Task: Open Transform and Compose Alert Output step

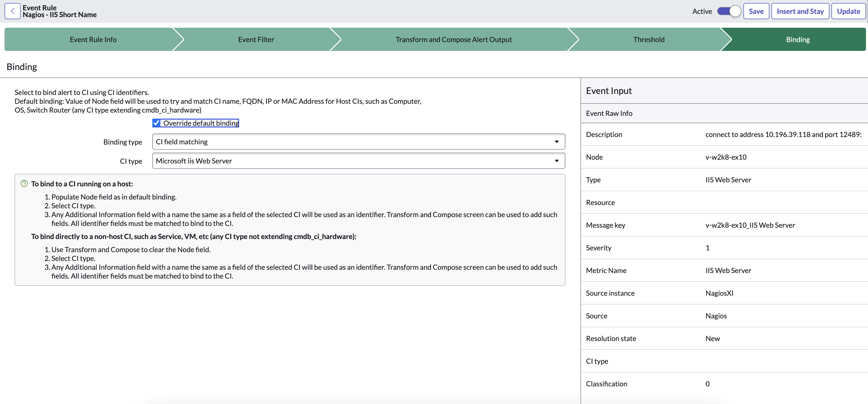Action: tap(453, 39)
